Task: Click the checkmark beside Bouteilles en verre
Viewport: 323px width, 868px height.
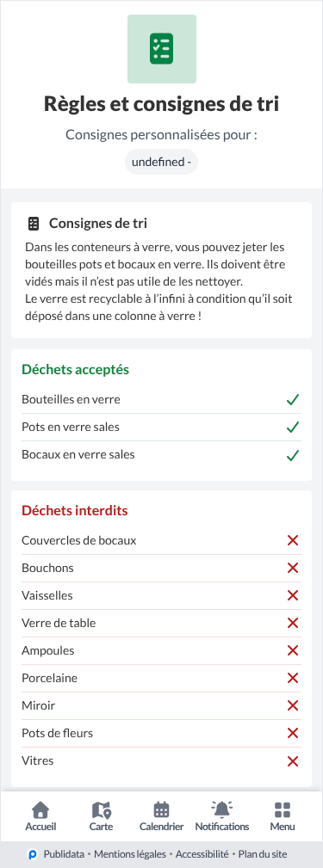Action: 293,400
